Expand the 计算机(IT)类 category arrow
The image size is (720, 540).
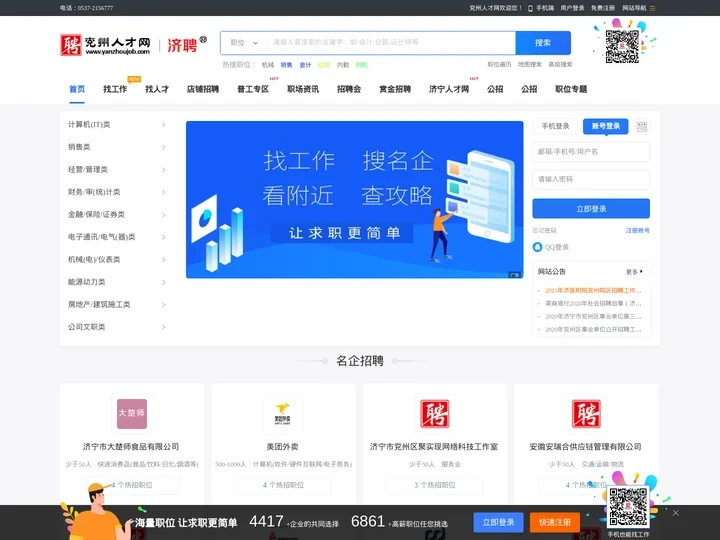pos(163,125)
